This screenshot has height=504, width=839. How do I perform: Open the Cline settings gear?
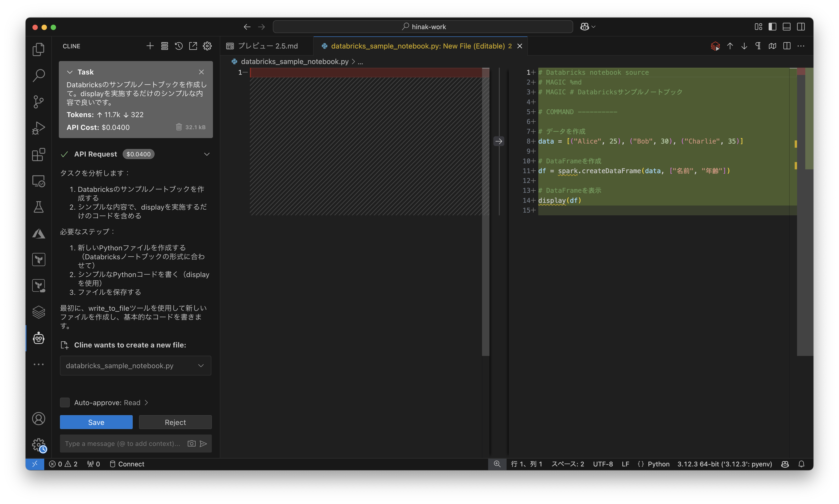tap(207, 46)
